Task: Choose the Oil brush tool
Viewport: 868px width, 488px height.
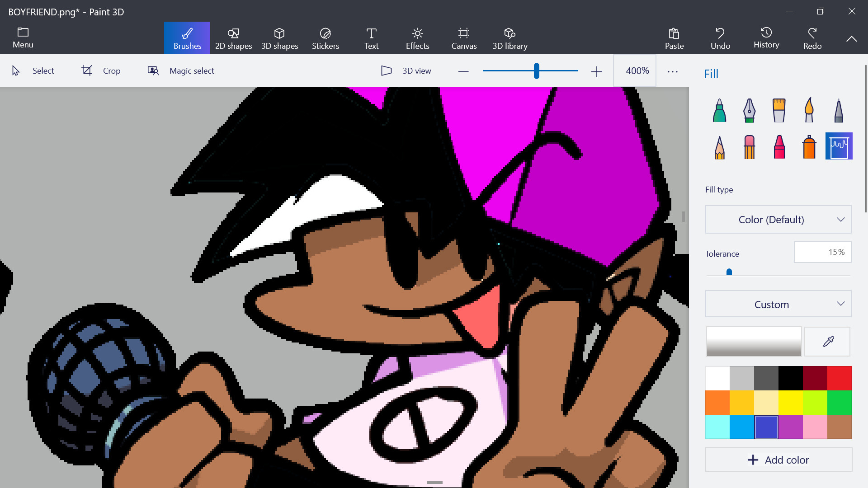Action: pos(779,110)
